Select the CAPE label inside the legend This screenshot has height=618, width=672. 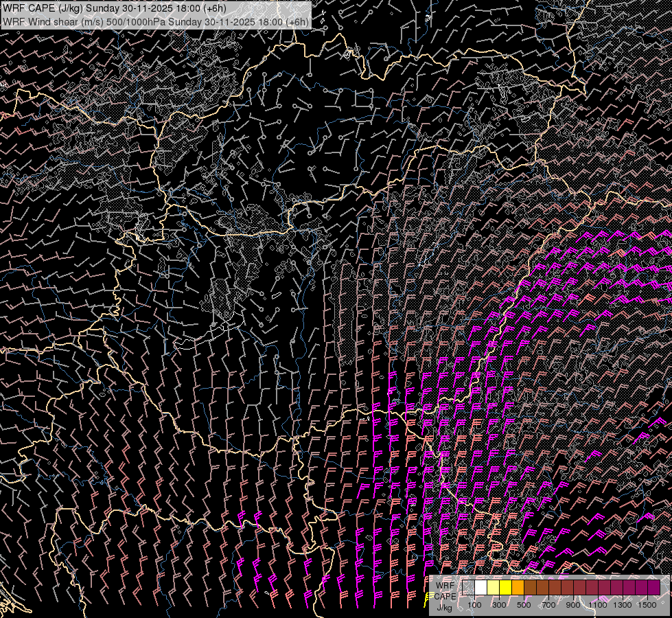tap(444, 595)
